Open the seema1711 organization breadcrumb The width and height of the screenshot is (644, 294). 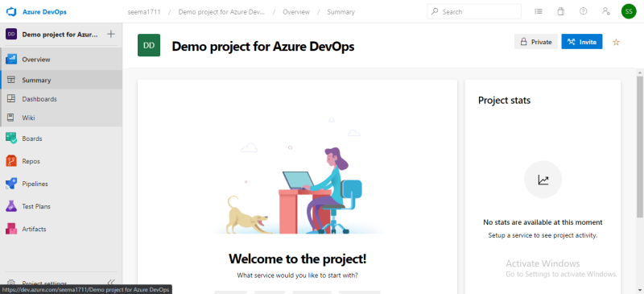point(144,12)
